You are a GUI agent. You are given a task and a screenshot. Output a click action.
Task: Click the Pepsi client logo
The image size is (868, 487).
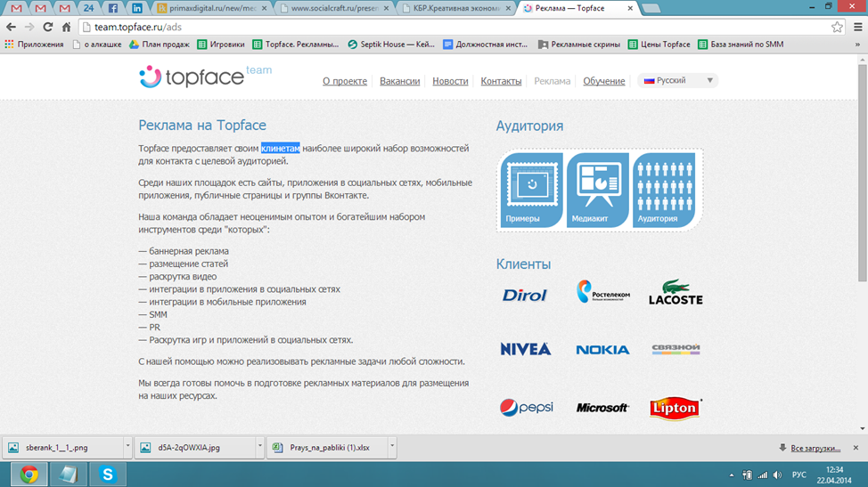(x=526, y=408)
